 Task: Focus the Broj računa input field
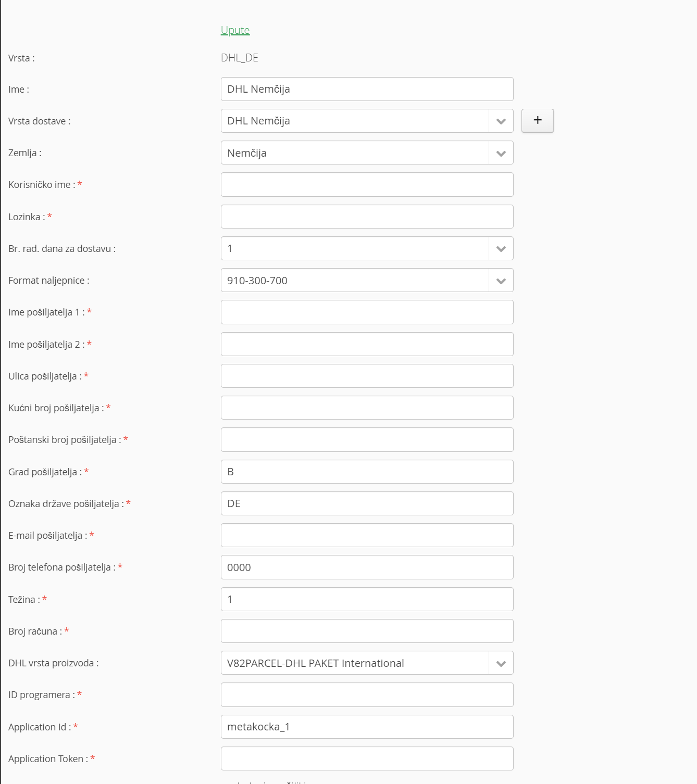click(x=367, y=631)
